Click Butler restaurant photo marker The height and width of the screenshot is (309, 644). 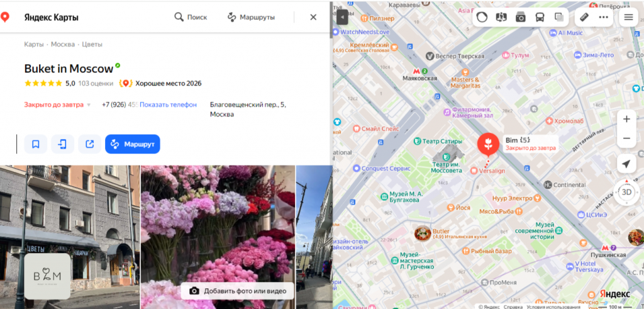click(x=423, y=234)
